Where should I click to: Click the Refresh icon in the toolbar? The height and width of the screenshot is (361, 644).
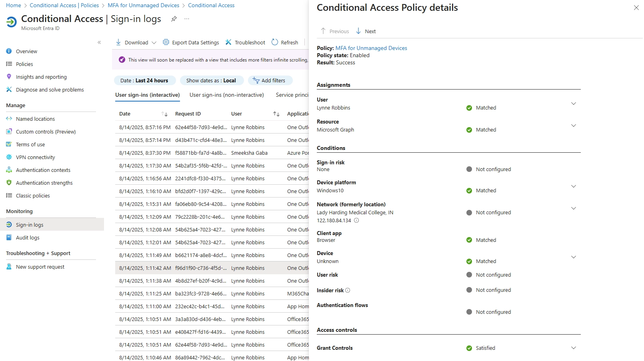275,42
